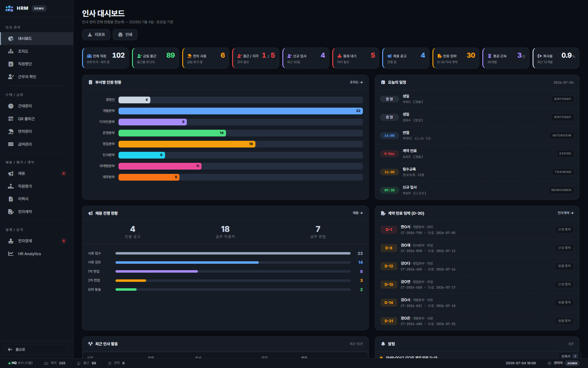Open HR Analytics chart icon
This screenshot has width=588, height=368.
tap(11, 254)
